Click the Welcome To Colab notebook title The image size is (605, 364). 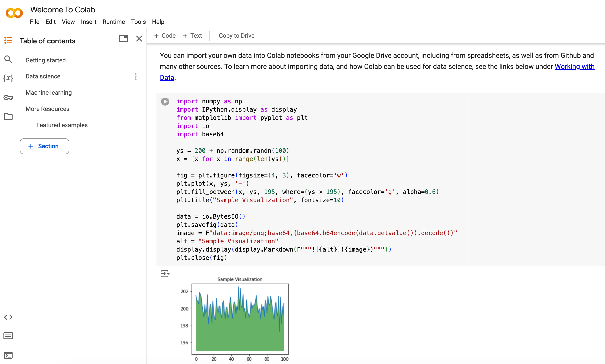[x=63, y=10]
